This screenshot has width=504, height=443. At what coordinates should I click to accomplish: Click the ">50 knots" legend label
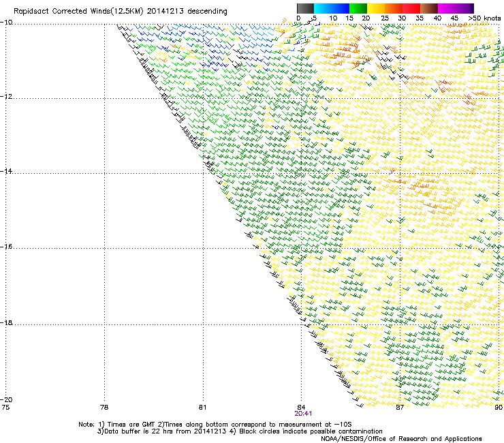[x=484, y=18]
